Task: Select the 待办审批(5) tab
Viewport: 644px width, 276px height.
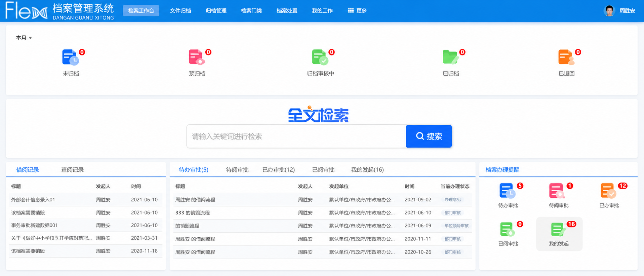Action: (194, 170)
